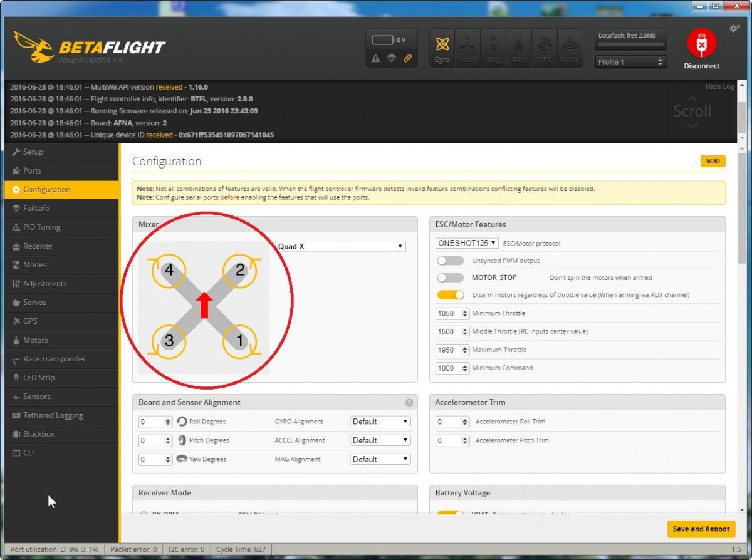This screenshot has height=560, width=752.
Task: Disable the Disarm motors regardless of throttle switch
Action: [450, 294]
